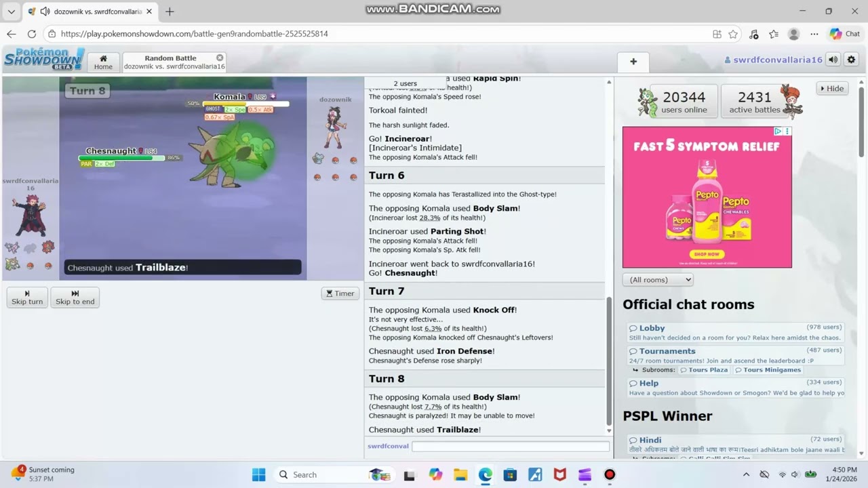Hide the right-side rooms panel
Image resolution: width=868 pixels, height=488 pixels.
coord(832,88)
